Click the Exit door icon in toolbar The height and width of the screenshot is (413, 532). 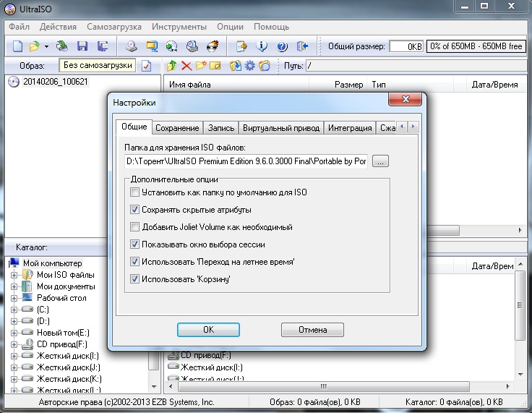302,46
